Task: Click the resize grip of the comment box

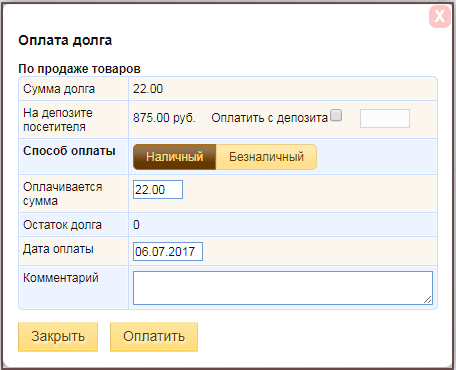Action: (x=428, y=299)
